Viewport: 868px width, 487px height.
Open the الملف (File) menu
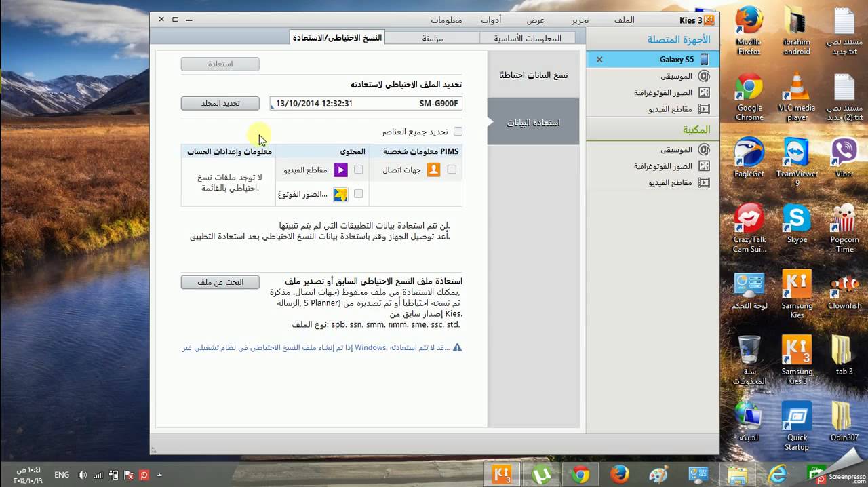click(624, 20)
